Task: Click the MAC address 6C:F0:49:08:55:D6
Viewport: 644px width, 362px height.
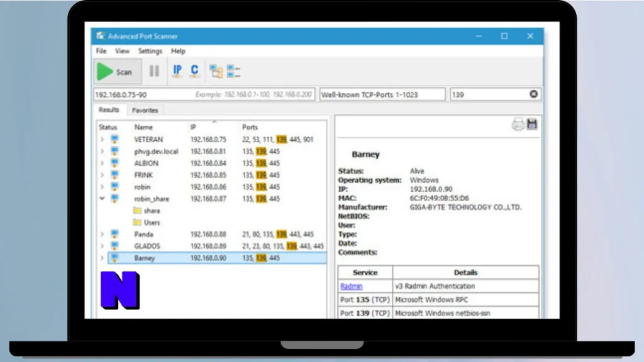Action: coord(439,198)
